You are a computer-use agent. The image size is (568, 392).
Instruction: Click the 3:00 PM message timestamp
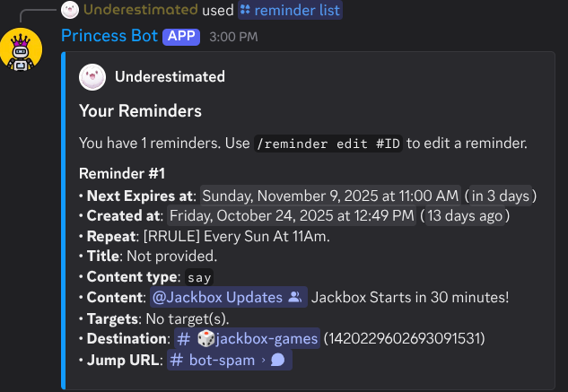pyautogui.click(x=232, y=38)
